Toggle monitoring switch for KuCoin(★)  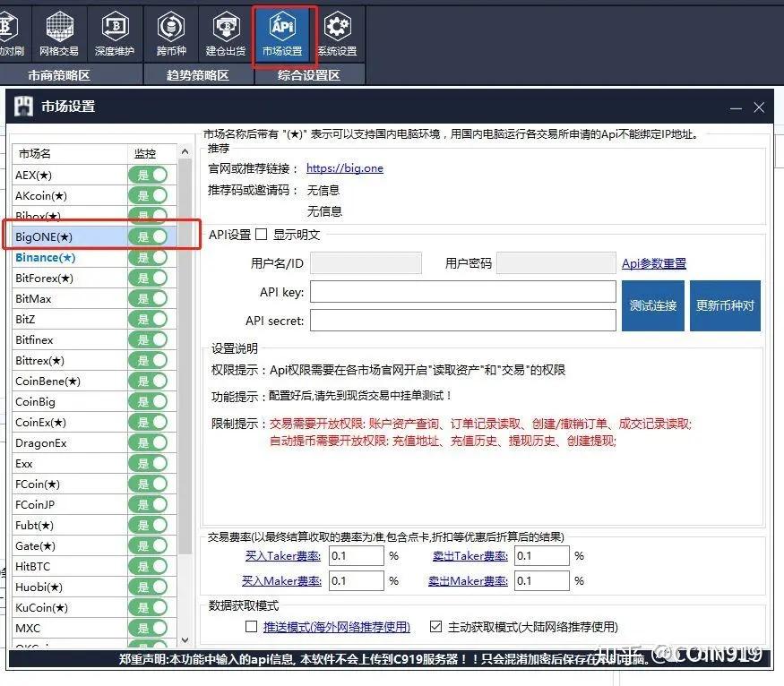[x=148, y=607]
